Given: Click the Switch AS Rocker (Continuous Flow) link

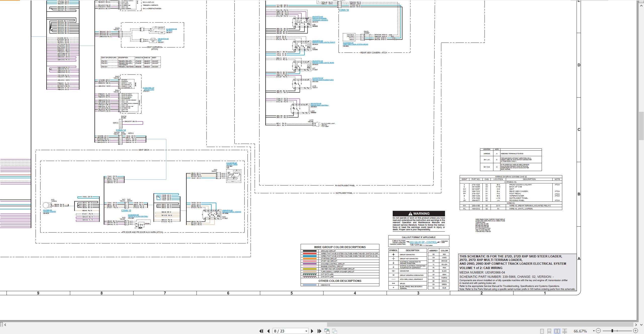Looking at the screenshot, I should pos(323,79).
